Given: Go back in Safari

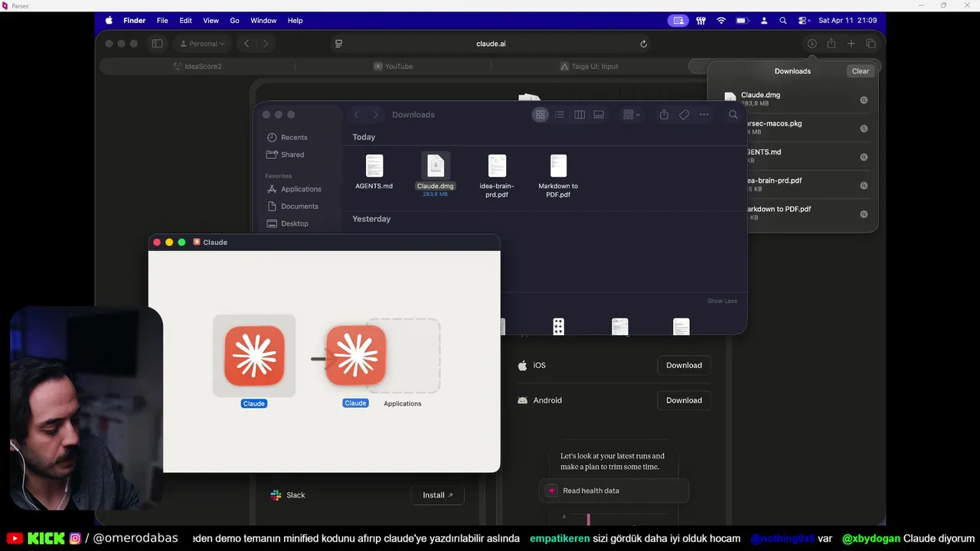Looking at the screenshot, I should coord(247,44).
